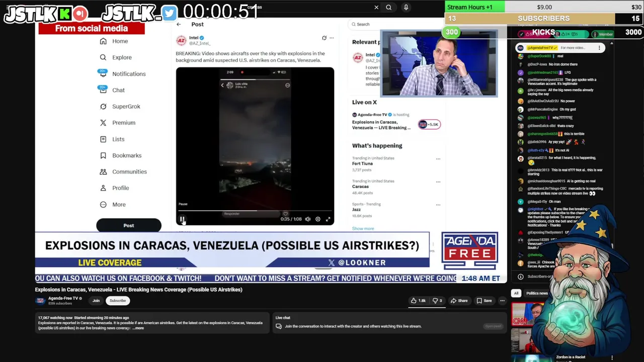The height and width of the screenshot is (362, 644).
Task: Open options for Caracas trend
Action: 438,182
